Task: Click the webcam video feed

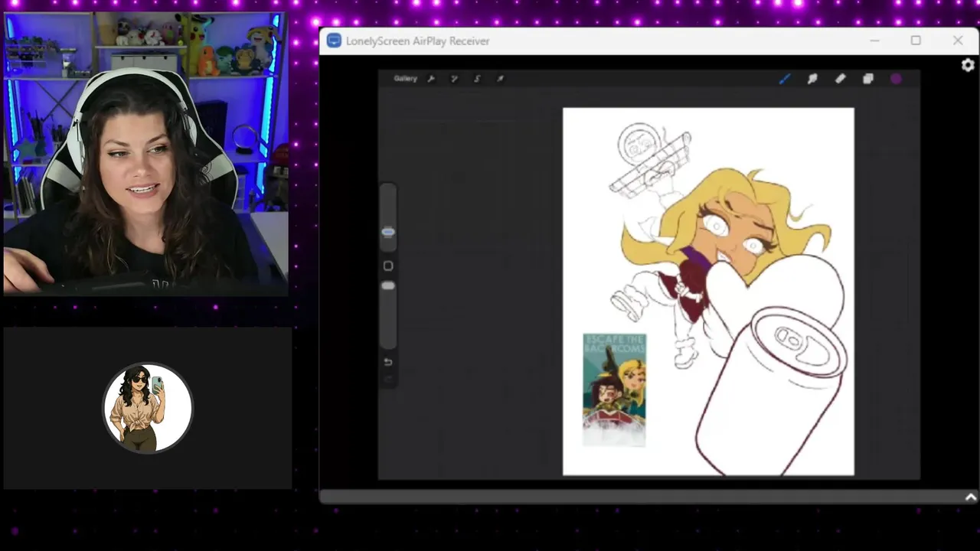Action: pyautogui.click(x=146, y=153)
